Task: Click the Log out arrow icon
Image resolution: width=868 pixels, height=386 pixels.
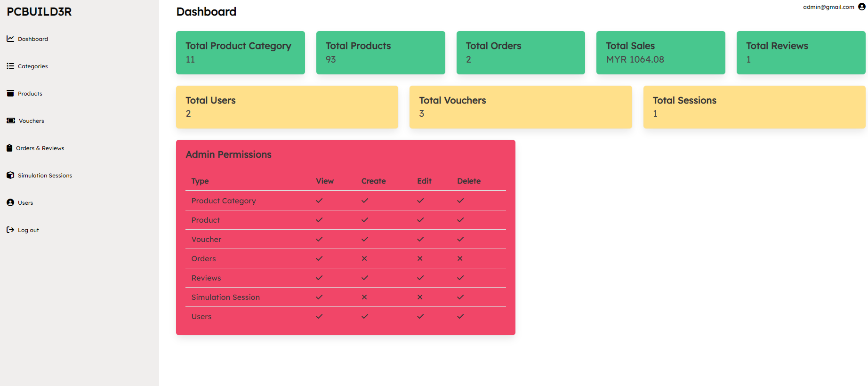Action: click(x=10, y=230)
